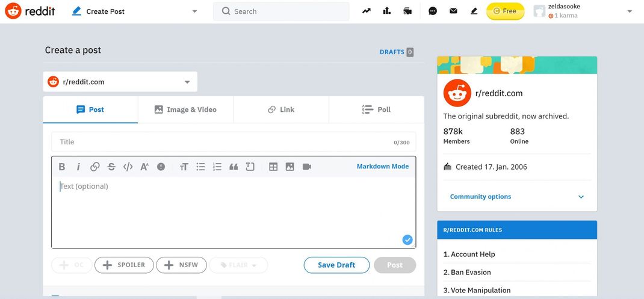Click rule 3. Vote Manipulation
The width and height of the screenshot is (644, 299).
click(477, 291)
